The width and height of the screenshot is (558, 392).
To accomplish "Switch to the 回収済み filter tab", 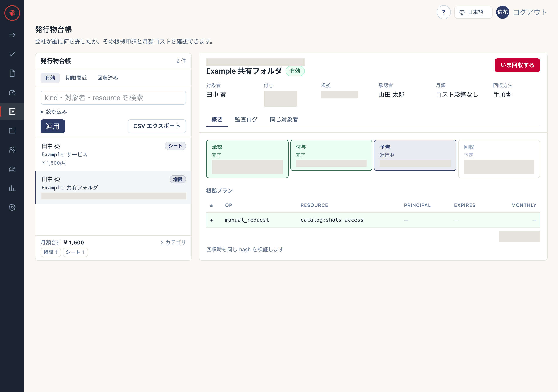I will pos(108,78).
